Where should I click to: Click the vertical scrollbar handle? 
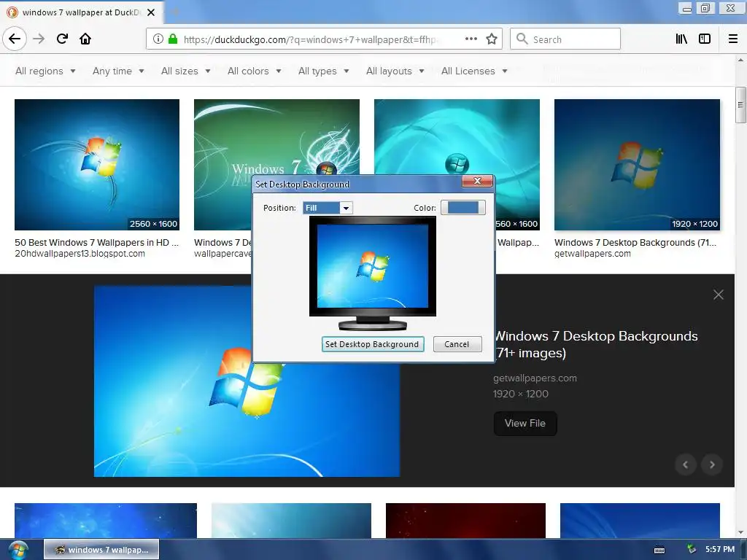pos(740,105)
